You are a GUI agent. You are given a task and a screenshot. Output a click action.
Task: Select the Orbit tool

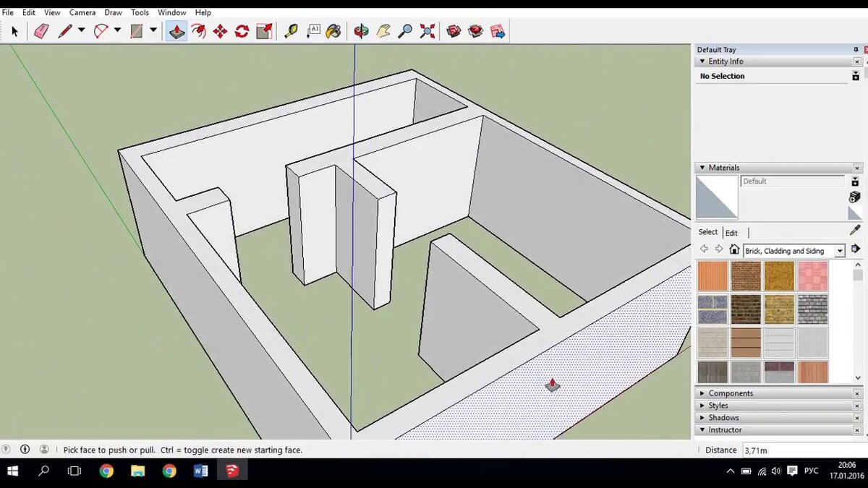361,31
